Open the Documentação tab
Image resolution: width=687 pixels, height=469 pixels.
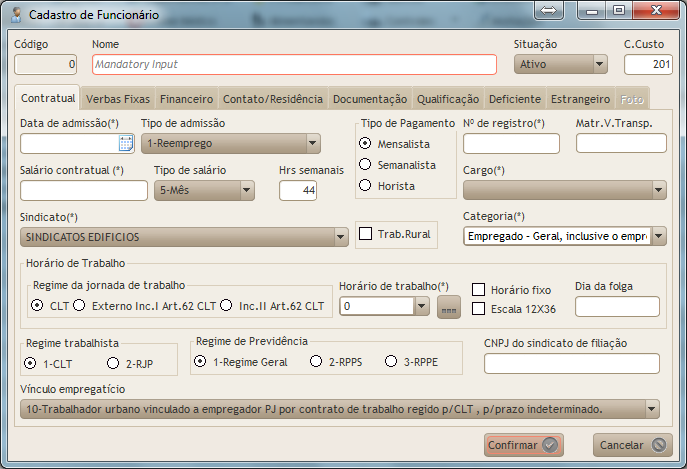[369, 99]
